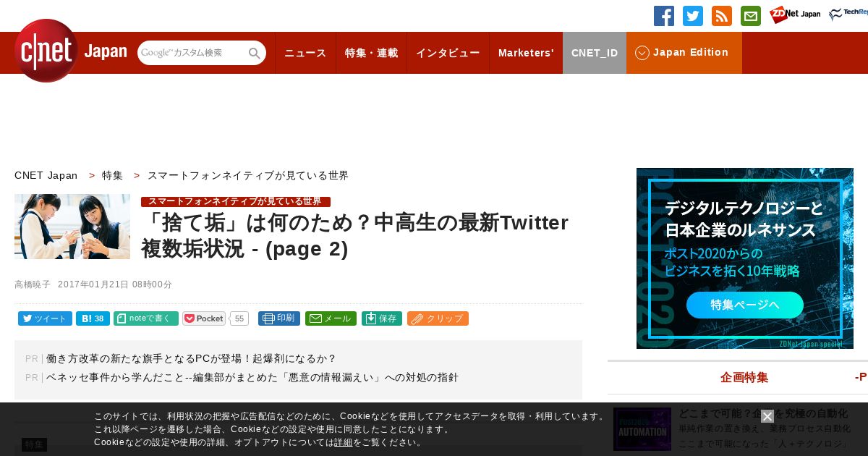Visit the TechRepublic logo link
The width and height of the screenshot is (868, 456).
848,14
